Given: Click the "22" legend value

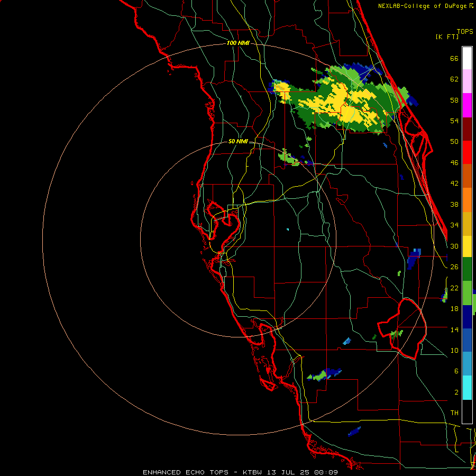Looking at the screenshot, I should (x=454, y=288).
